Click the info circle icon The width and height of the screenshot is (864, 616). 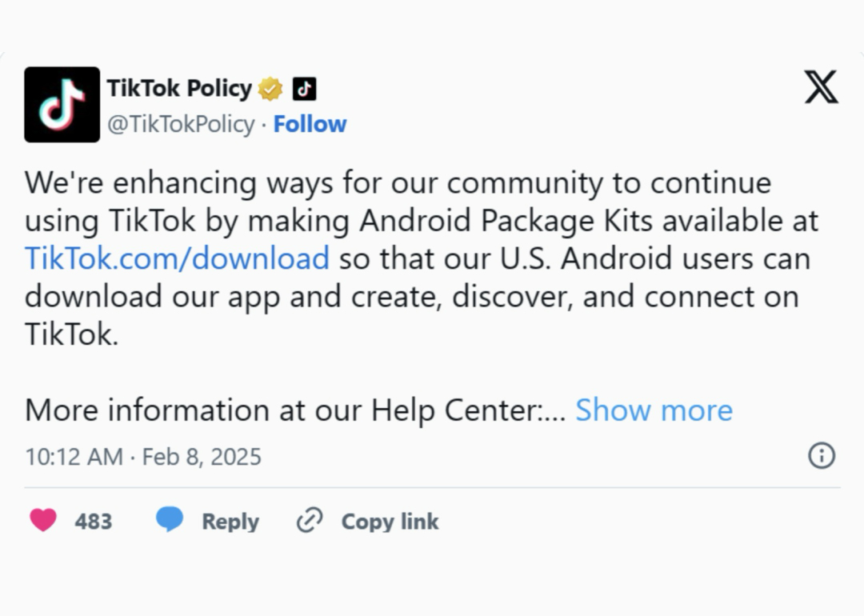tap(822, 456)
